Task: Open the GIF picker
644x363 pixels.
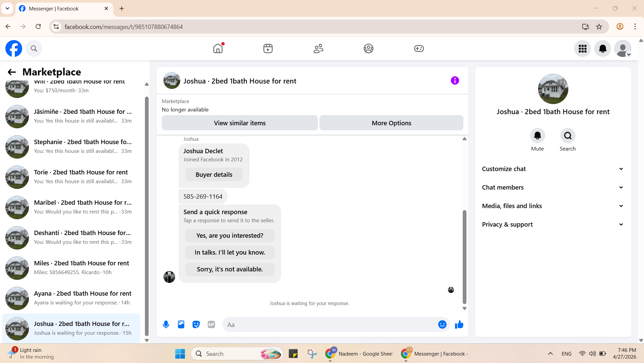Action: (211, 325)
